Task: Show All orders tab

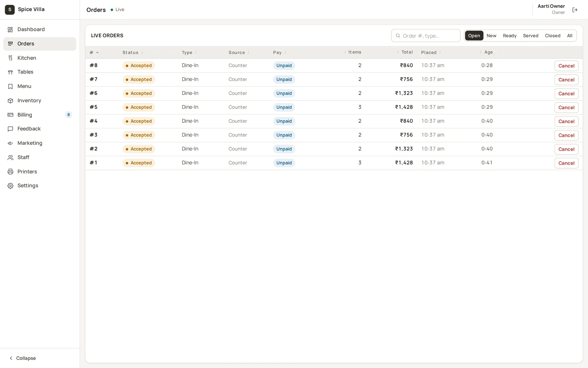Action: (570, 36)
